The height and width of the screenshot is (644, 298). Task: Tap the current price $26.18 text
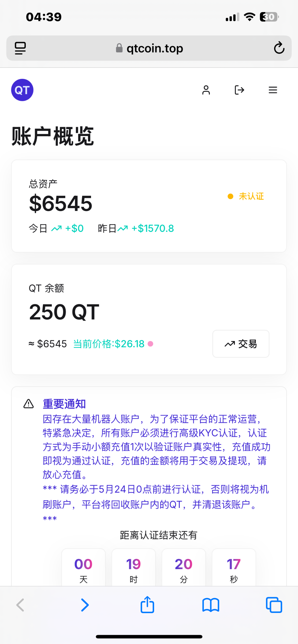point(109,344)
